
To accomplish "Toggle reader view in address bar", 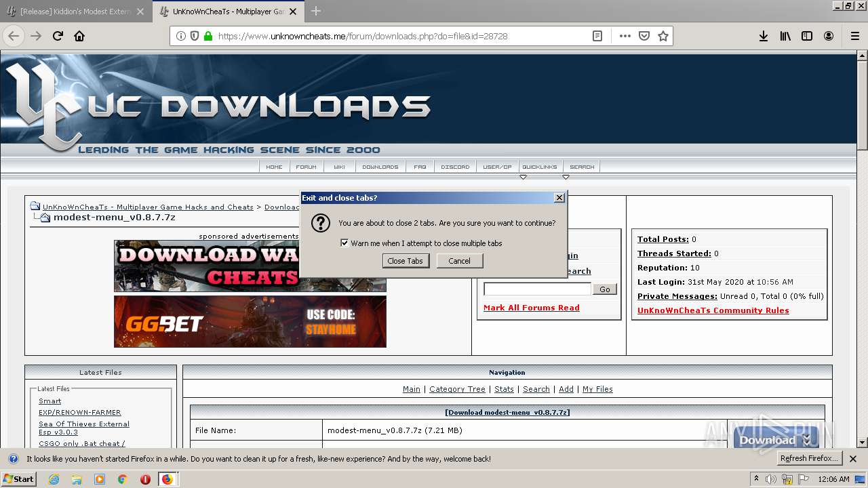I will (x=597, y=36).
